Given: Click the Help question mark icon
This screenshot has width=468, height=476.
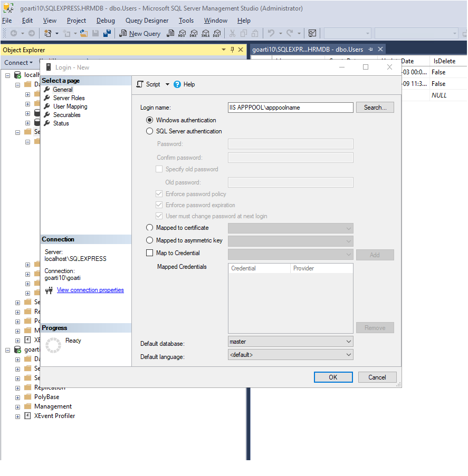Looking at the screenshot, I should pos(177,84).
